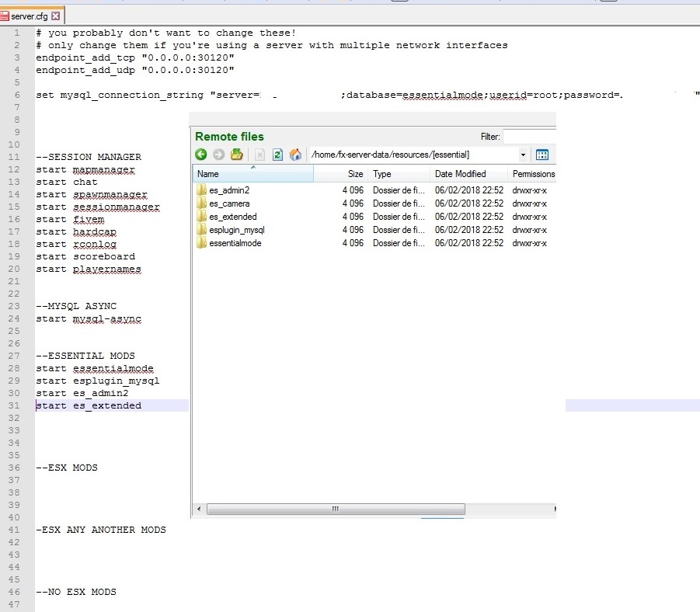Click the left scroll arrow in Remote files
The image size is (700, 612).
(x=199, y=509)
